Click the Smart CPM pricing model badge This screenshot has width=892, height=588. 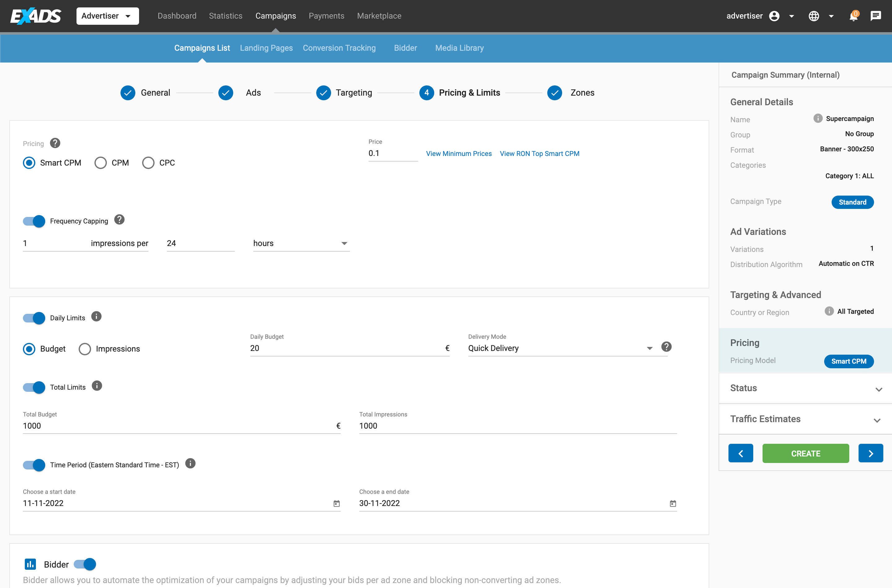848,361
